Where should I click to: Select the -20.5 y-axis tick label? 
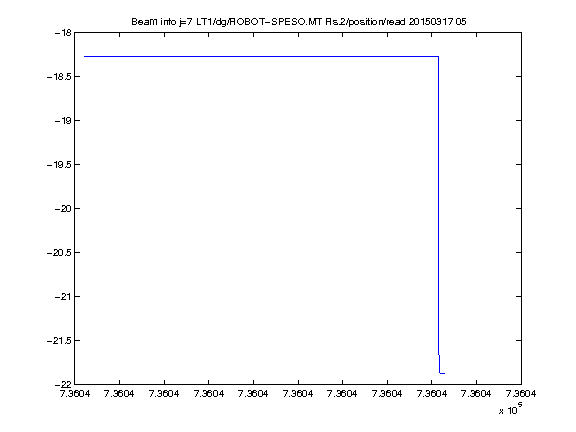click(59, 253)
